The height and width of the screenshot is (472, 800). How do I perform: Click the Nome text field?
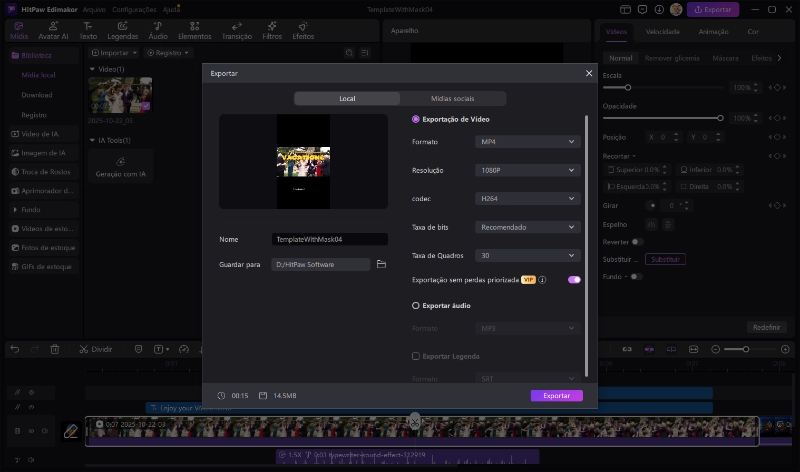(329, 240)
